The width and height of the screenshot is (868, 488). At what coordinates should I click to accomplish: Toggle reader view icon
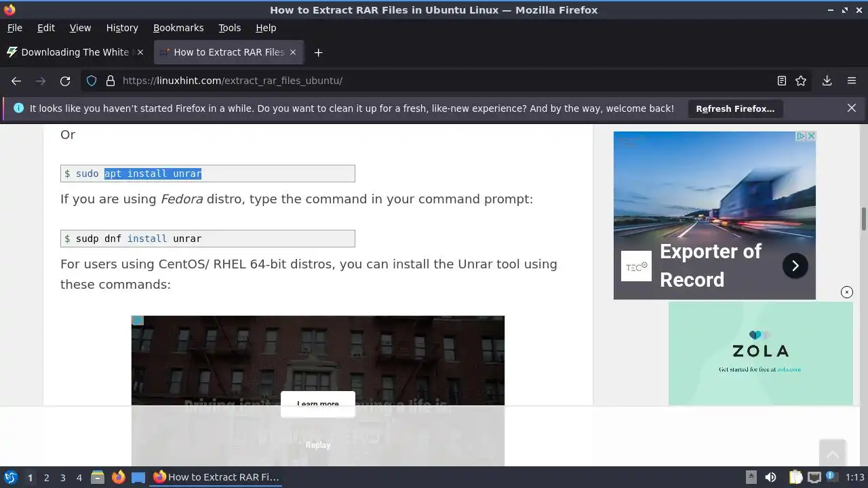coord(782,81)
